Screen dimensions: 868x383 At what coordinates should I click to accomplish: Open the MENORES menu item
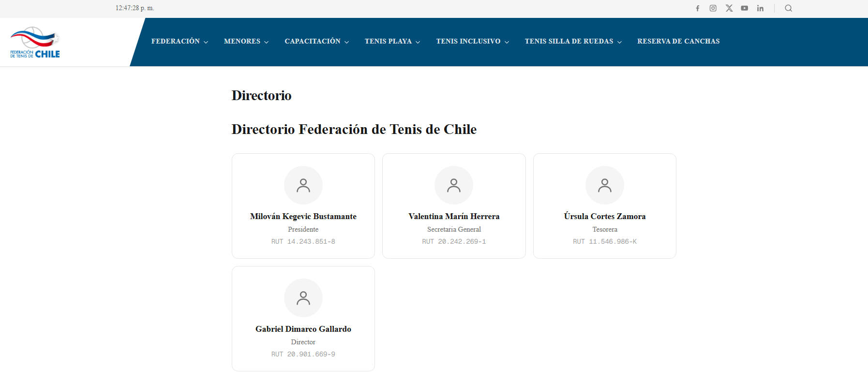(242, 42)
